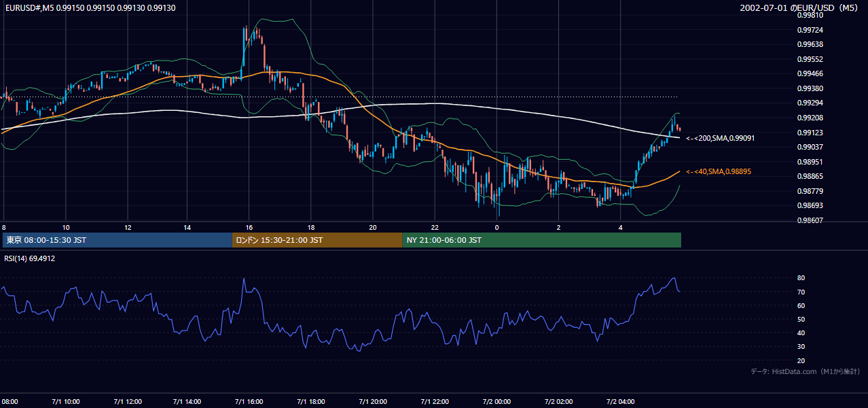Click hour tick 22 under the price chart
Screen dimensions: 868x408
point(435,227)
